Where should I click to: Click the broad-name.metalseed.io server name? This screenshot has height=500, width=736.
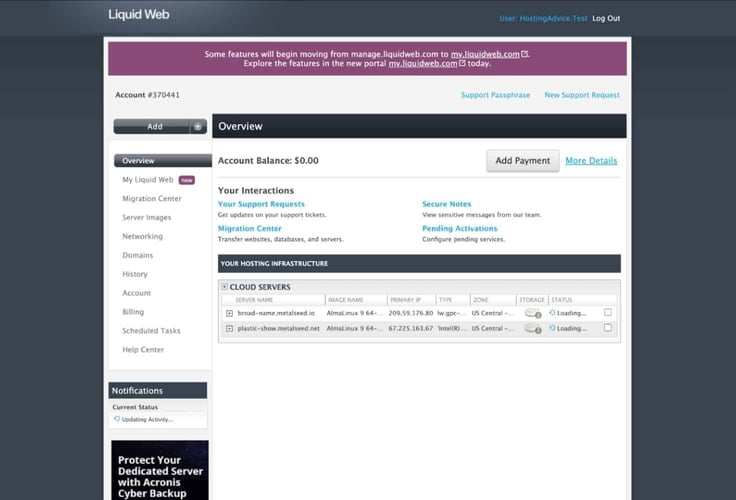(276, 313)
